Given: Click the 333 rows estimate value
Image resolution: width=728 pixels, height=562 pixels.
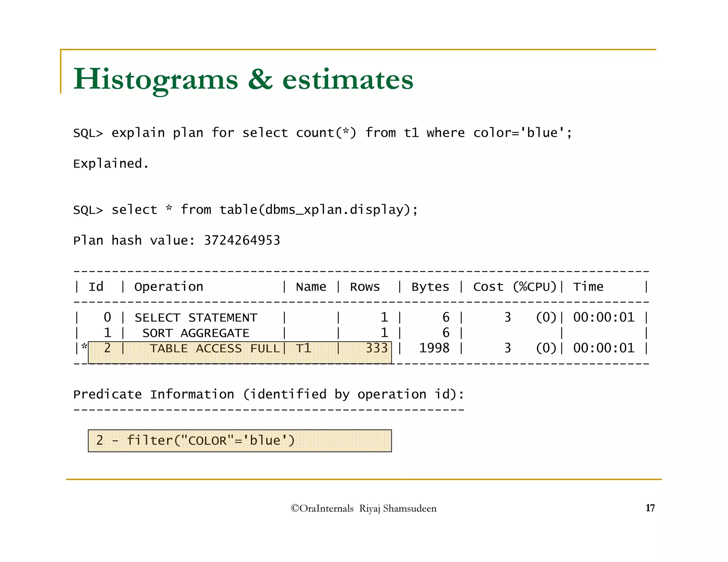Looking at the screenshot, I should pyautogui.click(x=377, y=348).
